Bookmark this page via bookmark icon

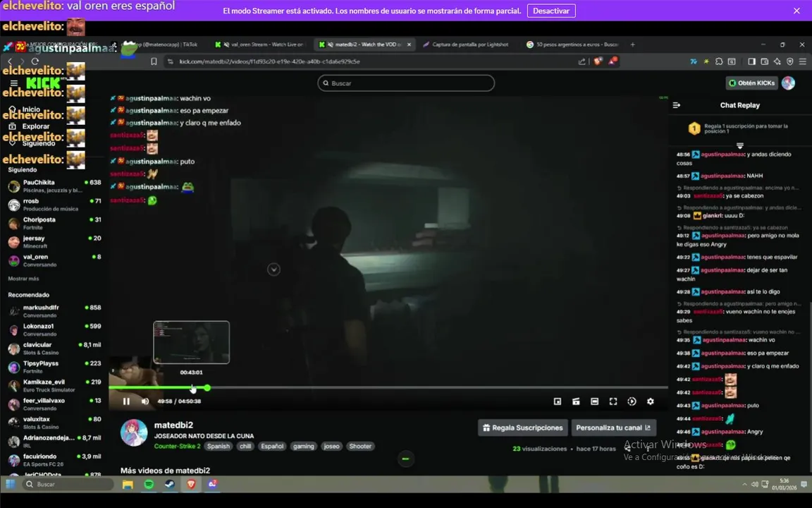154,61
